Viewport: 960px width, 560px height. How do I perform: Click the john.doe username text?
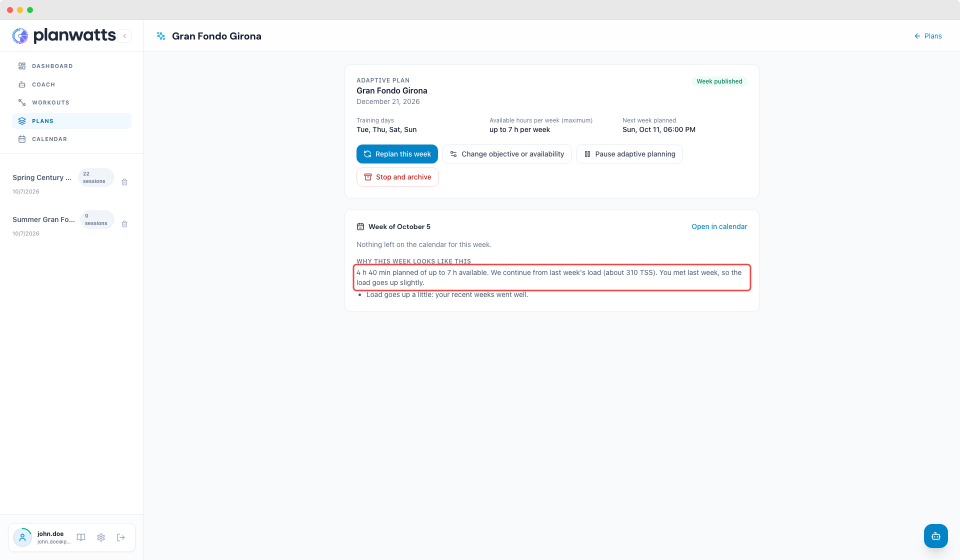tap(50, 533)
